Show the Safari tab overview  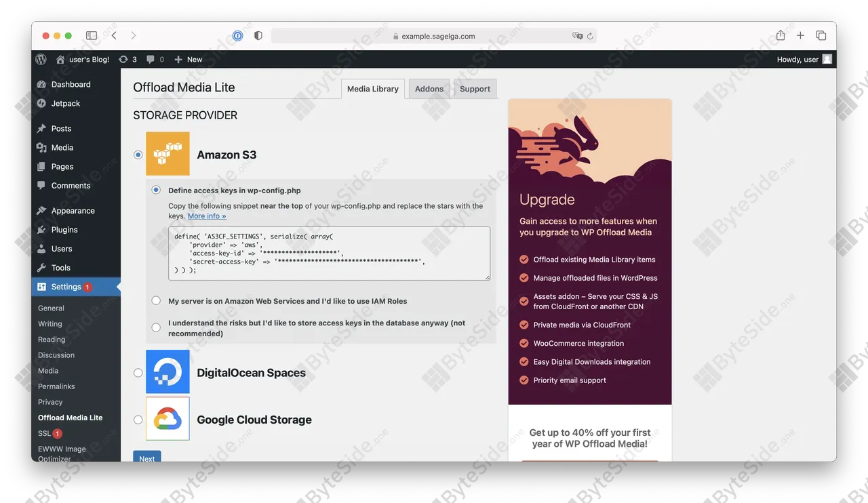click(x=821, y=35)
